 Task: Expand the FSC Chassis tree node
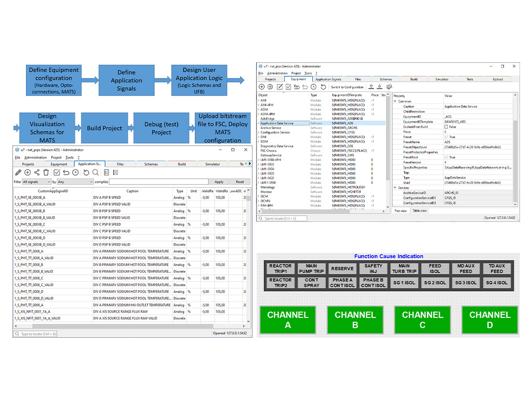click(x=259, y=151)
